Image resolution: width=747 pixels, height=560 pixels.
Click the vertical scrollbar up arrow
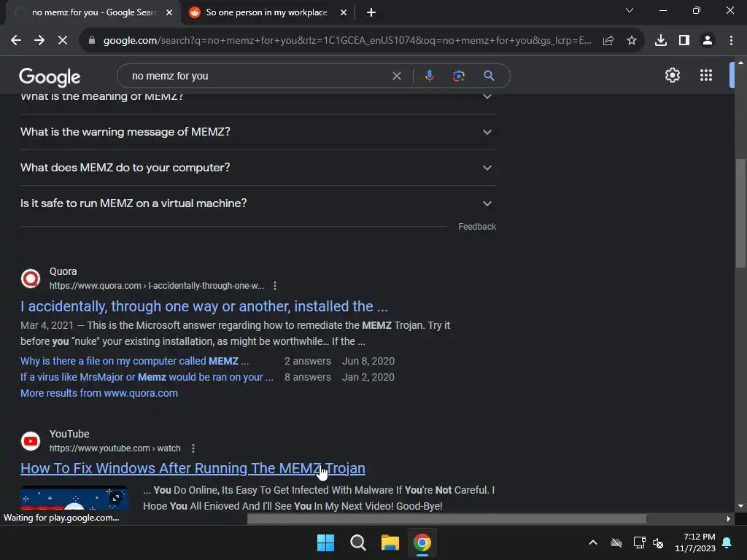(740, 63)
